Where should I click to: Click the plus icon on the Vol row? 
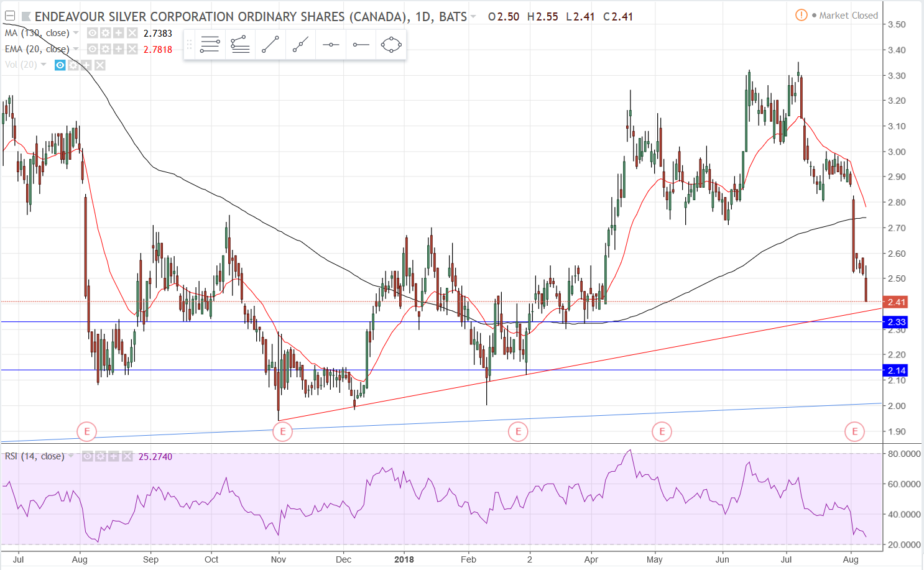tap(86, 65)
